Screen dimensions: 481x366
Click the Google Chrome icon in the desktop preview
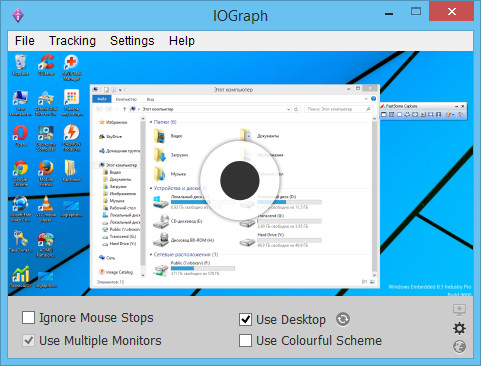20,168
